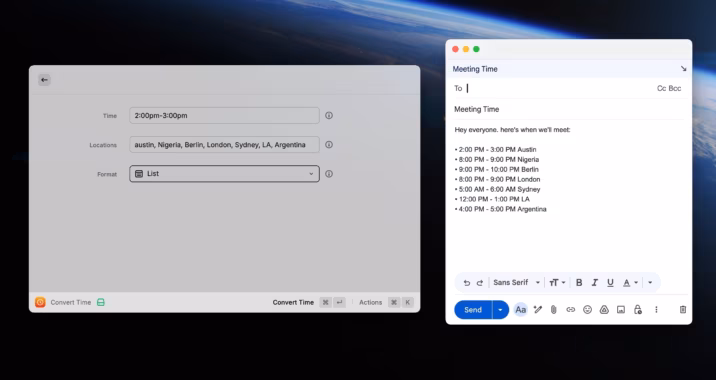Viewport: 716px width, 380px height.
Task: Open info icon beside the Locations field
Action: click(329, 145)
